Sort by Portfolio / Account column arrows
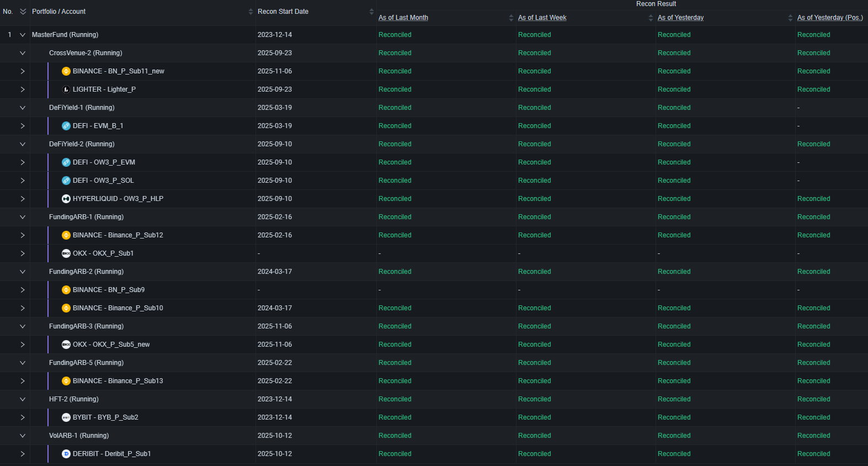Screen dimensions: 868x466 coord(251,12)
